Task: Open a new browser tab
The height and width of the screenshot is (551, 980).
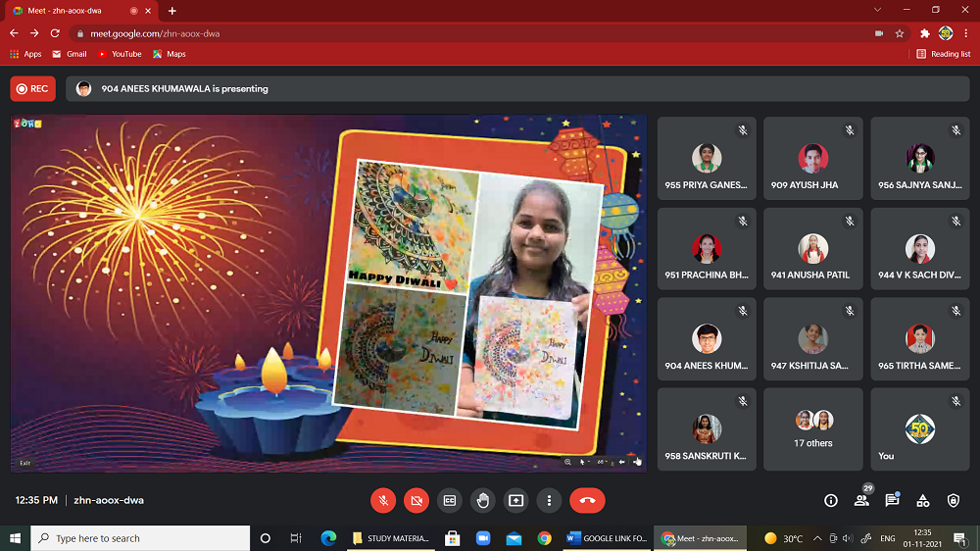Action: tap(172, 11)
